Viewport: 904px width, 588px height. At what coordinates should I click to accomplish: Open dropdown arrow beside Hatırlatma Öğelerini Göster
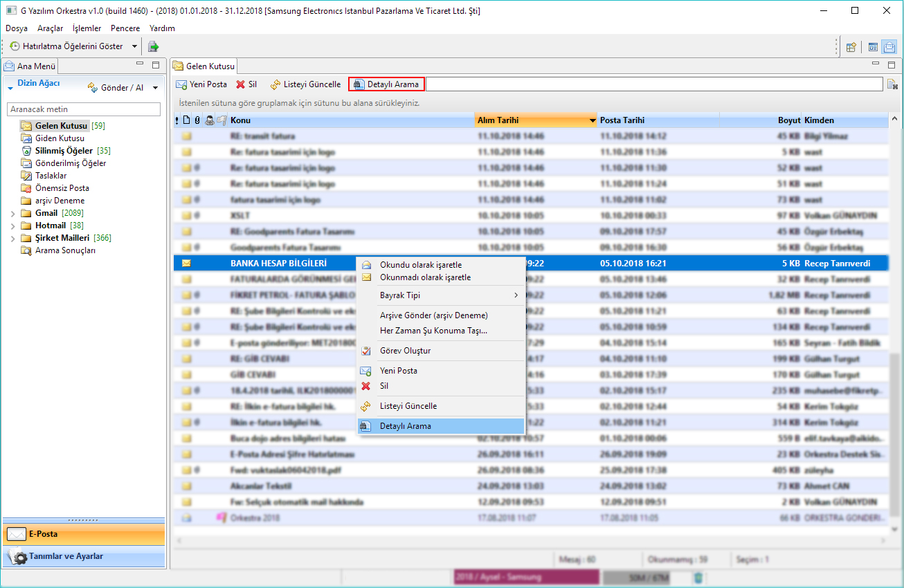tap(134, 46)
